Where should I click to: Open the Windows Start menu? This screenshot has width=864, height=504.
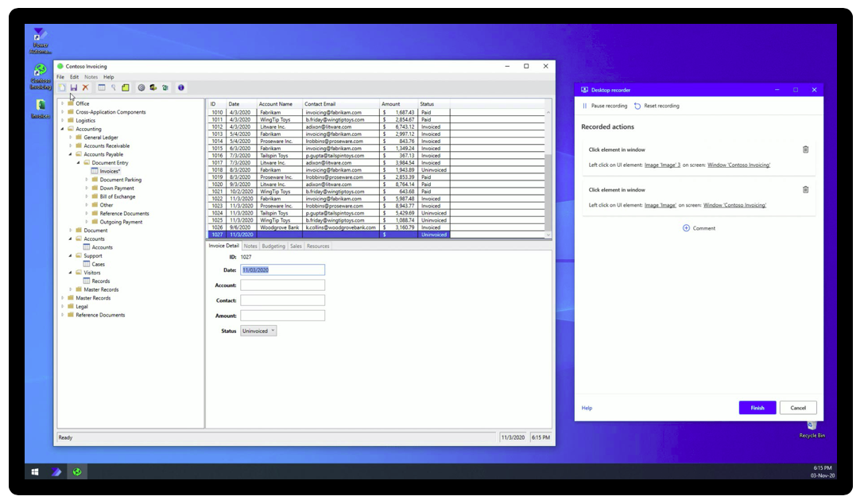[35, 472]
